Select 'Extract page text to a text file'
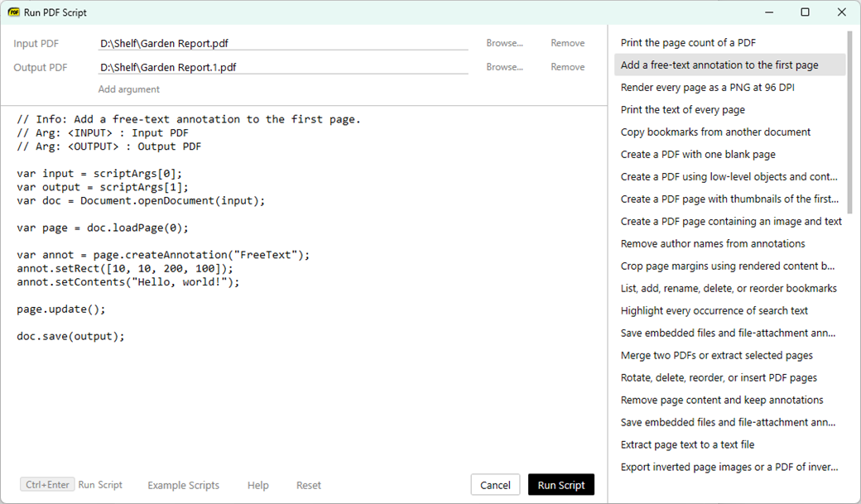Viewport: 861px width, 504px height. [729, 444]
